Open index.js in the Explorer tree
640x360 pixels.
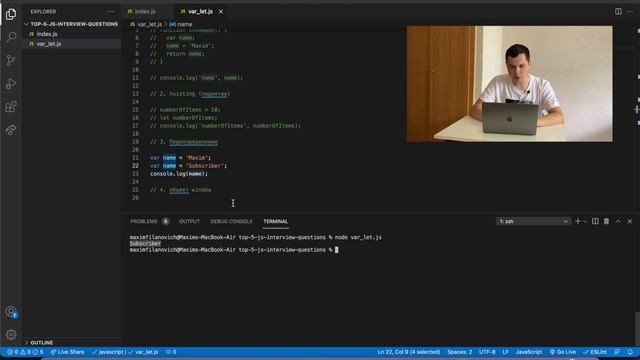click(x=47, y=34)
